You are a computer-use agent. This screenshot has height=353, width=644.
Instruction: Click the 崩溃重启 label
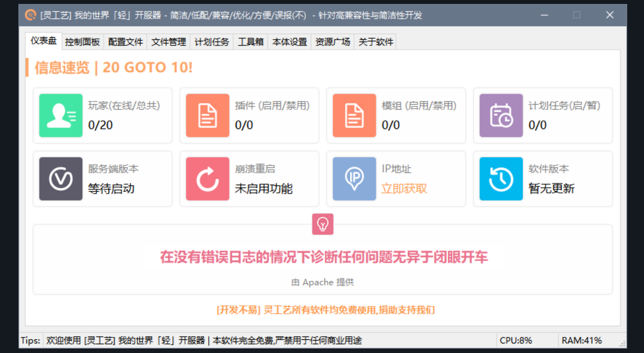pos(255,169)
